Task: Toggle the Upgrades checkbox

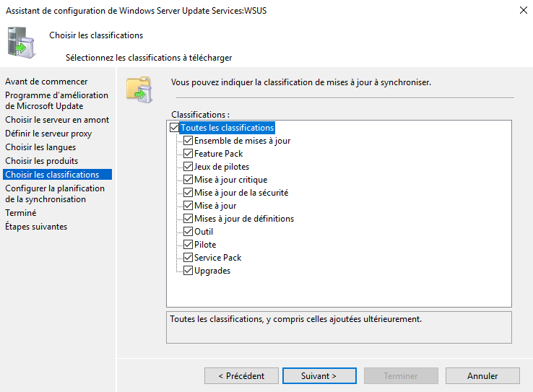Action: [x=188, y=271]
